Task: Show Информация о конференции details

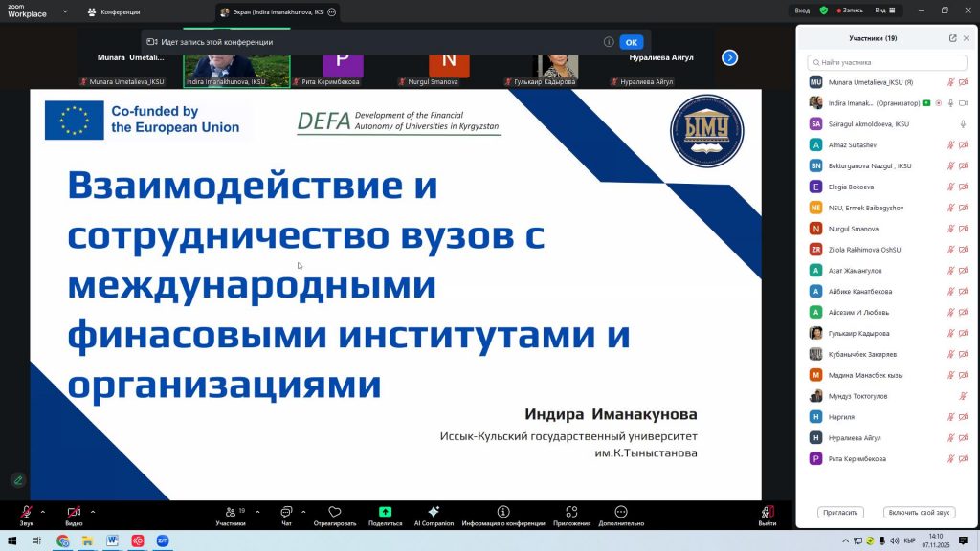Action: [502, 512]
